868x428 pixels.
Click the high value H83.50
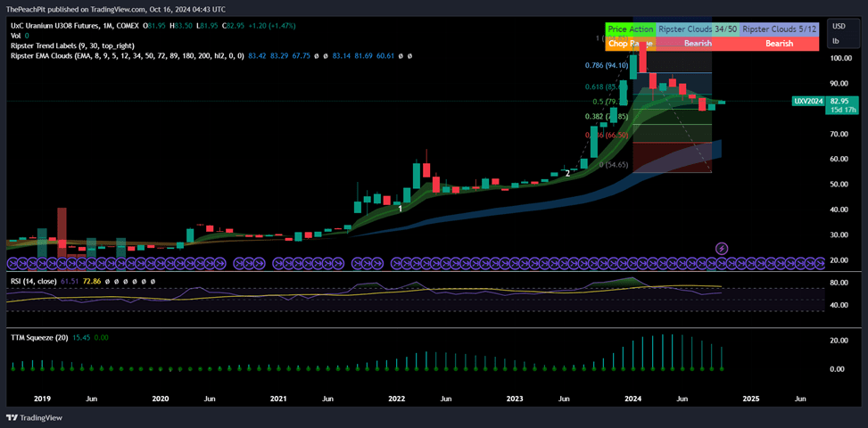(x=183, y=26)
